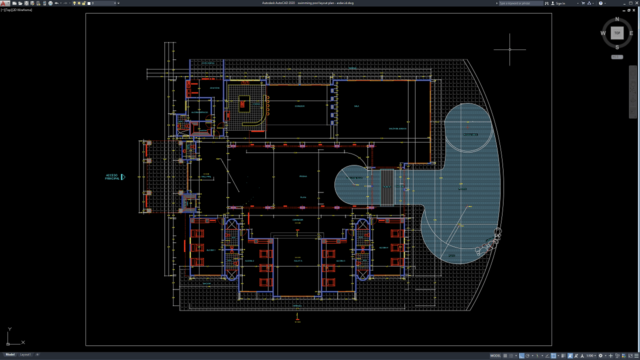Open the Autodesk App triangle icon
Screen dimensions: 640x360
tap(589, 3)
